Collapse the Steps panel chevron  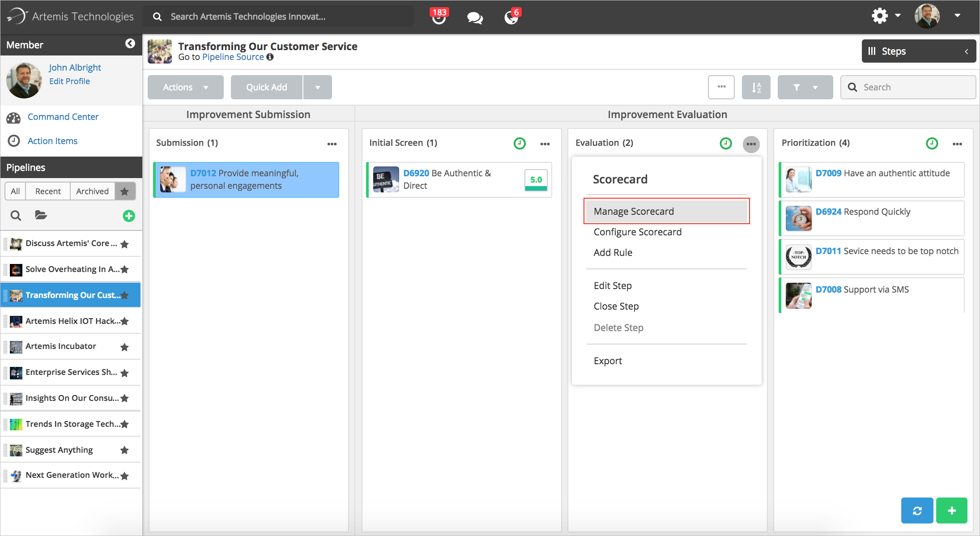[x=967, y=51]
